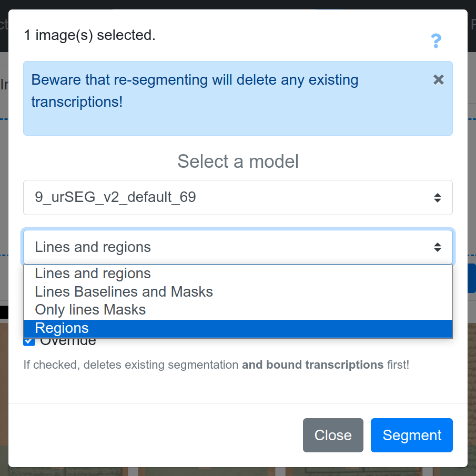Click the up-down arrows on the model selector
Viewport: 476px width, 476px height.
[x=437, y=197]
